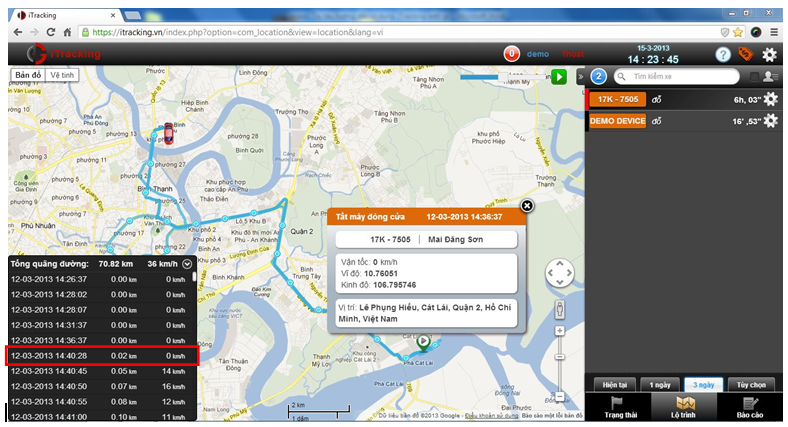The image size is (788, 427).
Task: Close the vehicle info popup
Action: (527, 205)
